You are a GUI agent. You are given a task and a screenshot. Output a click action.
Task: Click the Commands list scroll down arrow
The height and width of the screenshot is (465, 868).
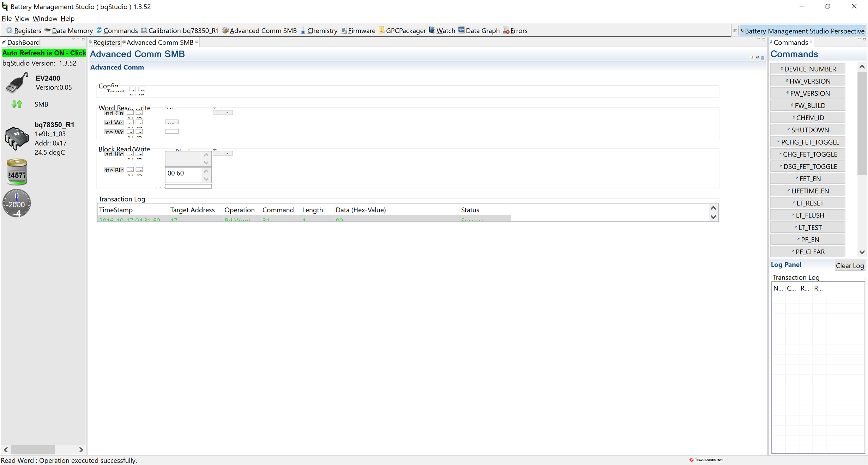(862, 252)
